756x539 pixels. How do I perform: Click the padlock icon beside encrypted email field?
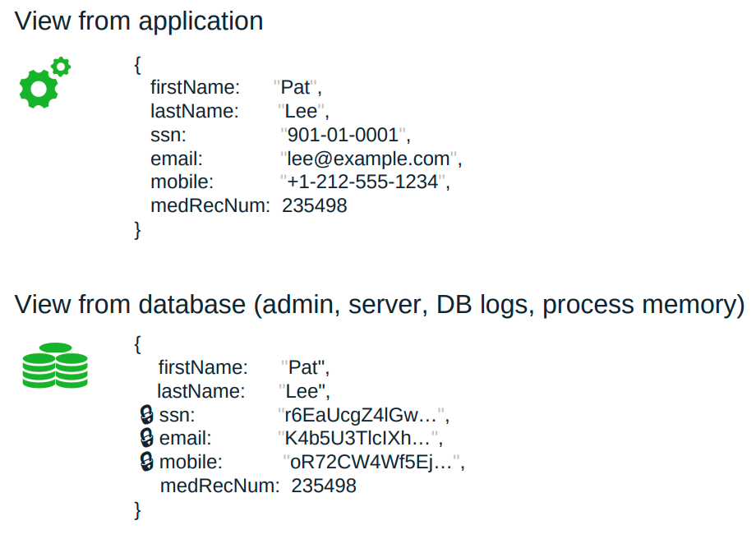point(145,438)
